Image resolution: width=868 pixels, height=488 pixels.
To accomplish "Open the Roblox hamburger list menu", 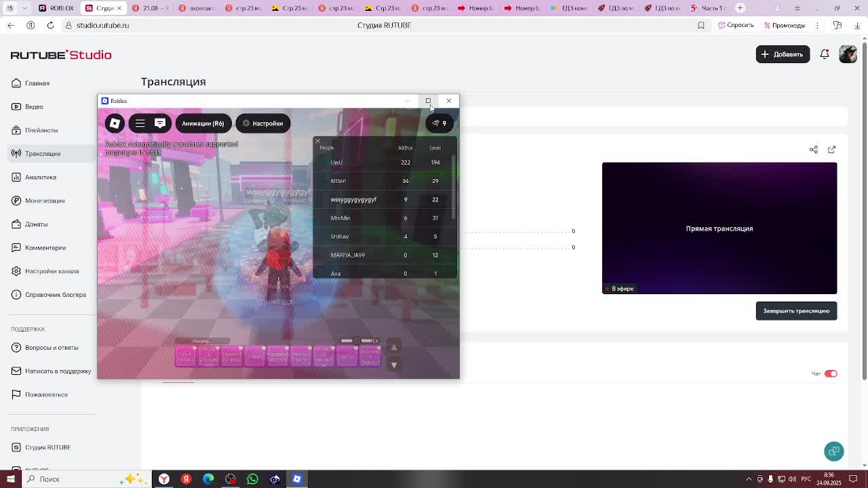I will point(140,123).
